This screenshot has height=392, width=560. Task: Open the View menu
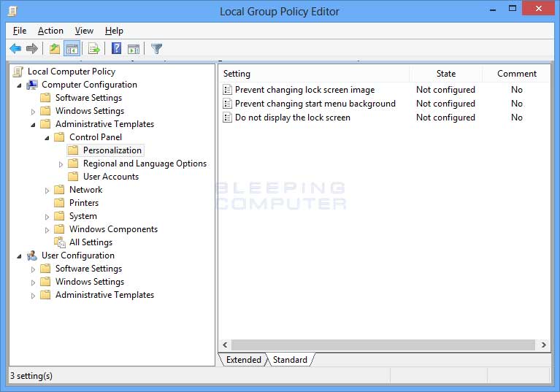point(84,31)
